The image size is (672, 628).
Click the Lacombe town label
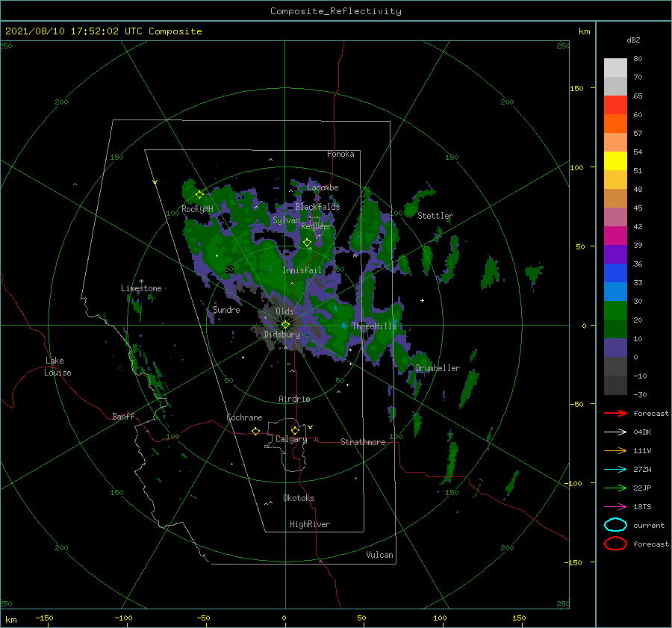pyautogui.click(x=323, y=187)
